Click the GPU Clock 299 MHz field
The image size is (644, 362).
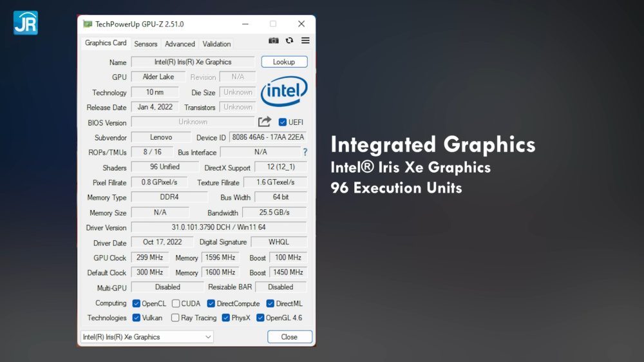(x=150, y=258)
